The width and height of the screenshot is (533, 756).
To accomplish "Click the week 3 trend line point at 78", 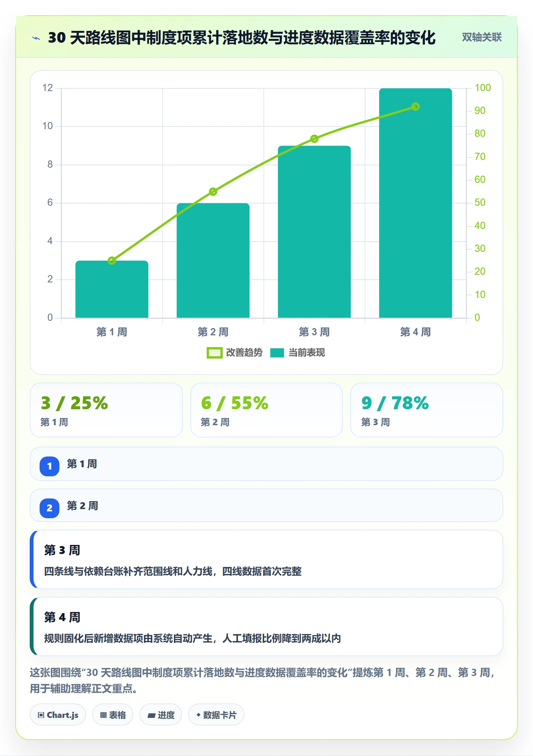I will 314,139.
